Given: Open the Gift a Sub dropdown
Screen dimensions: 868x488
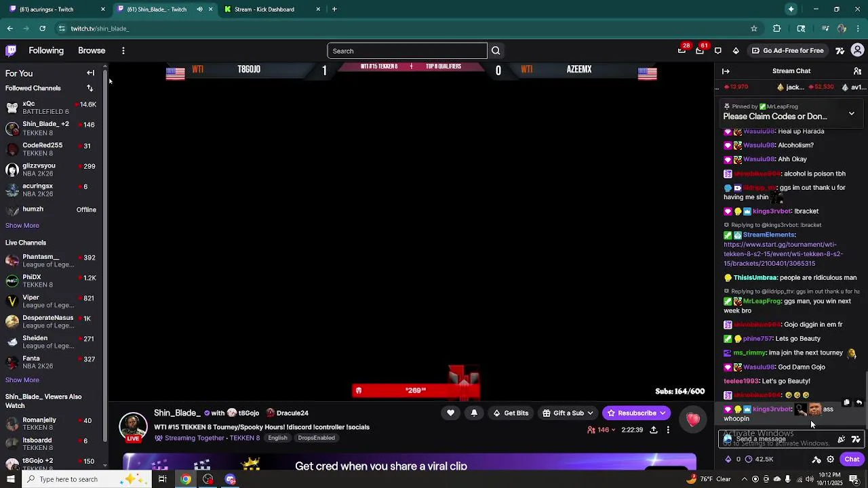Looking at the screenshot, I should (x=568, y=413).
